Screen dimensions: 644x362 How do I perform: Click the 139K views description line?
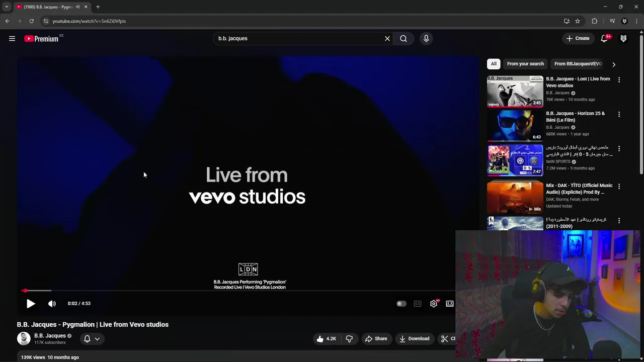[x=50, y=357]
